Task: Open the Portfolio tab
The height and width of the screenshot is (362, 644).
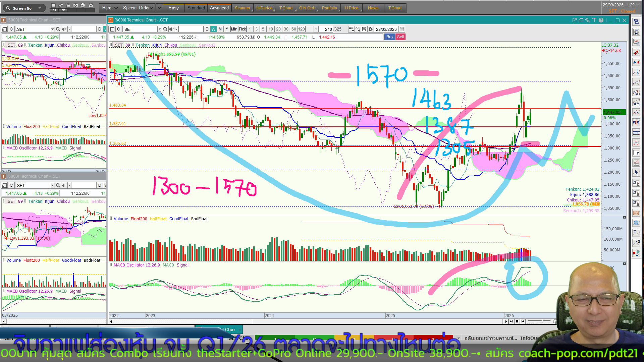Action: point(329,8)
